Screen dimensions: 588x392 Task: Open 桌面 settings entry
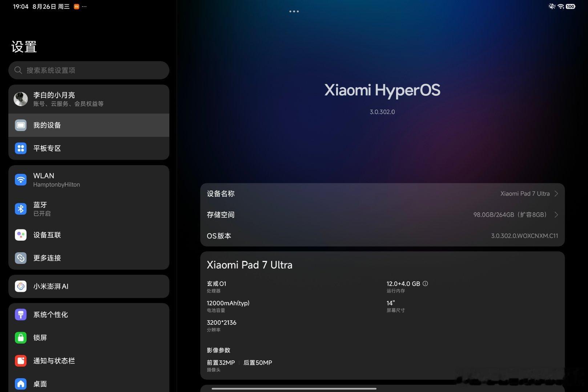click(x=89, y=382)
